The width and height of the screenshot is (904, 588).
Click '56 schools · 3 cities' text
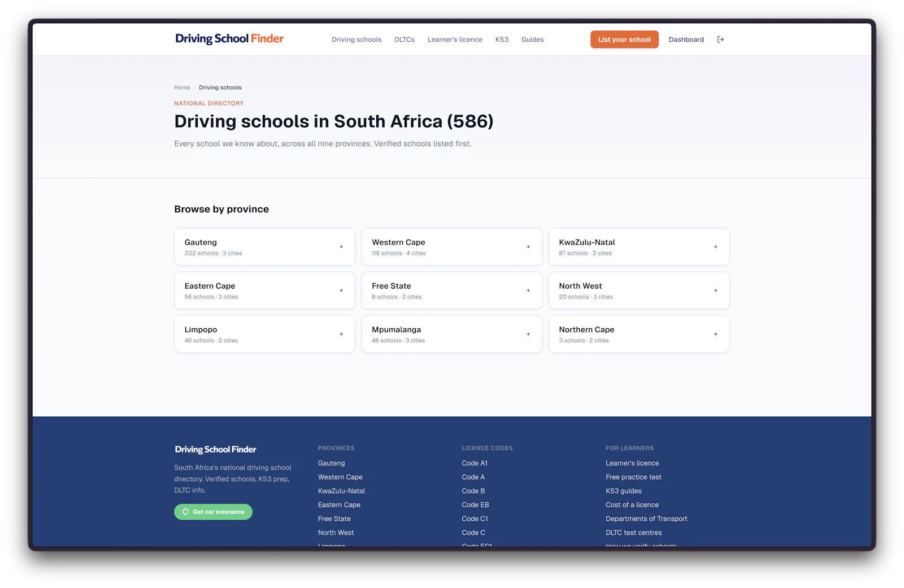pyautogui.click(x=211, y=297)
